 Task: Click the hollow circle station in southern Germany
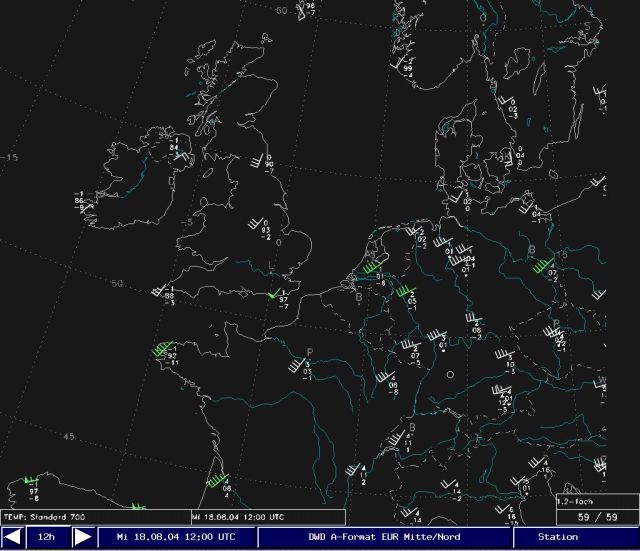click(x=450, y=375)
